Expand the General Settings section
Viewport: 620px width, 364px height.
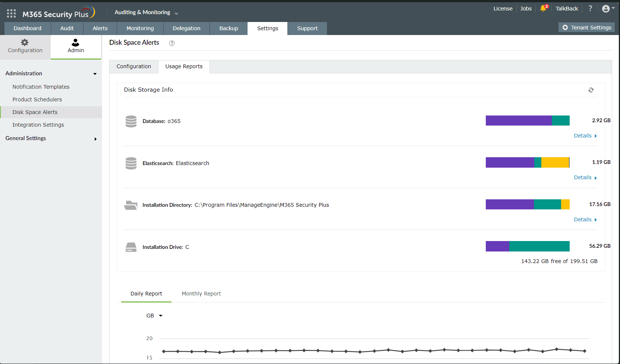click(x=95, y=139)
